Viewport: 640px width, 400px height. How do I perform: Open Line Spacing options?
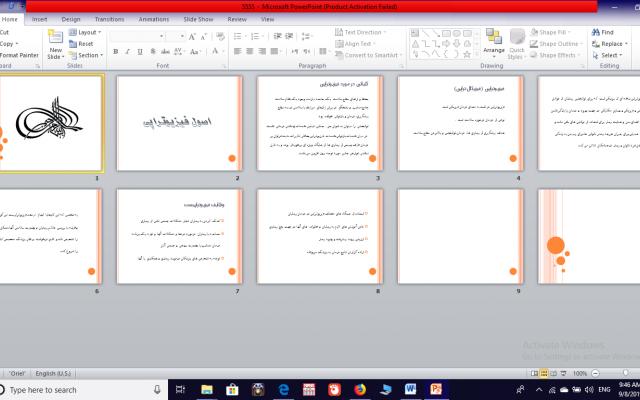(306, 37)
